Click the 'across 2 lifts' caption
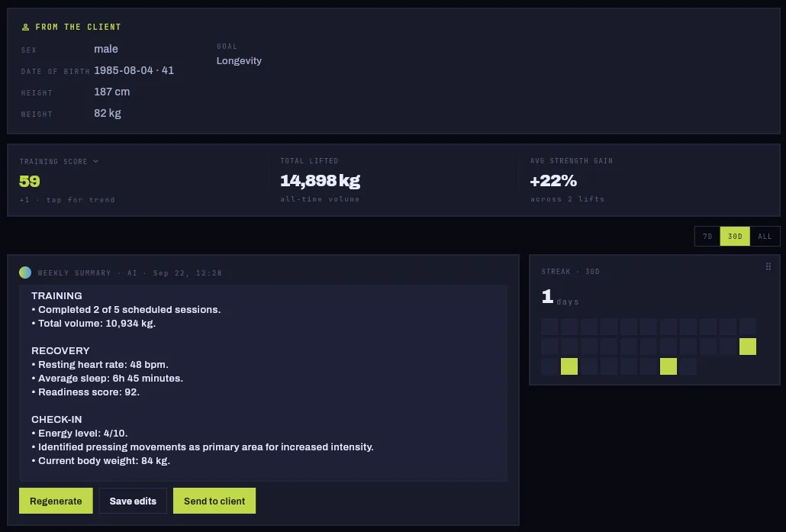 (x=568, y=199)
